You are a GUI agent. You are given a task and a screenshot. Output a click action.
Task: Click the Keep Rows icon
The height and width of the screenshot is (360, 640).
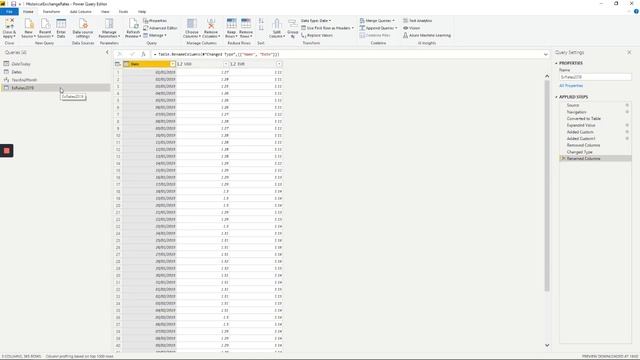pyautogui.click(x=231, y=24)
